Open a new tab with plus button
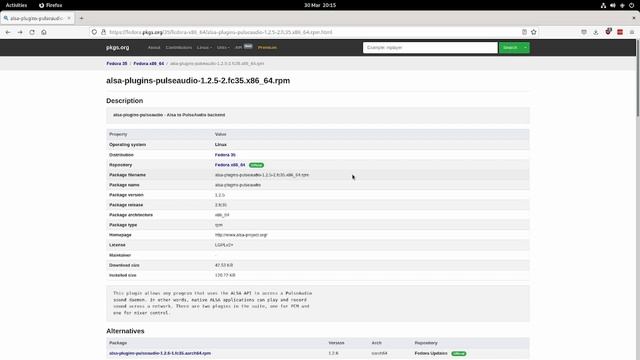Screen dimensions: 640x360 coord(81,18)
